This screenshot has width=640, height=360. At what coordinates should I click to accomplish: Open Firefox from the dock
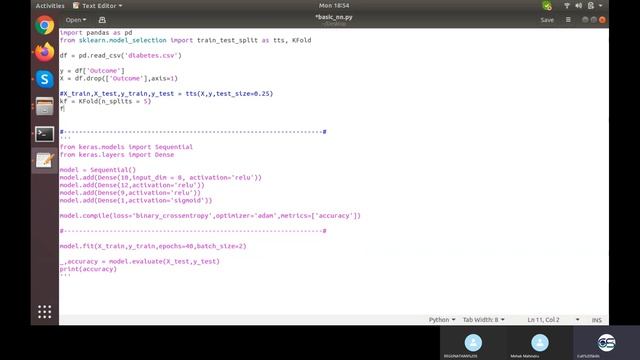tap(44, 52)
